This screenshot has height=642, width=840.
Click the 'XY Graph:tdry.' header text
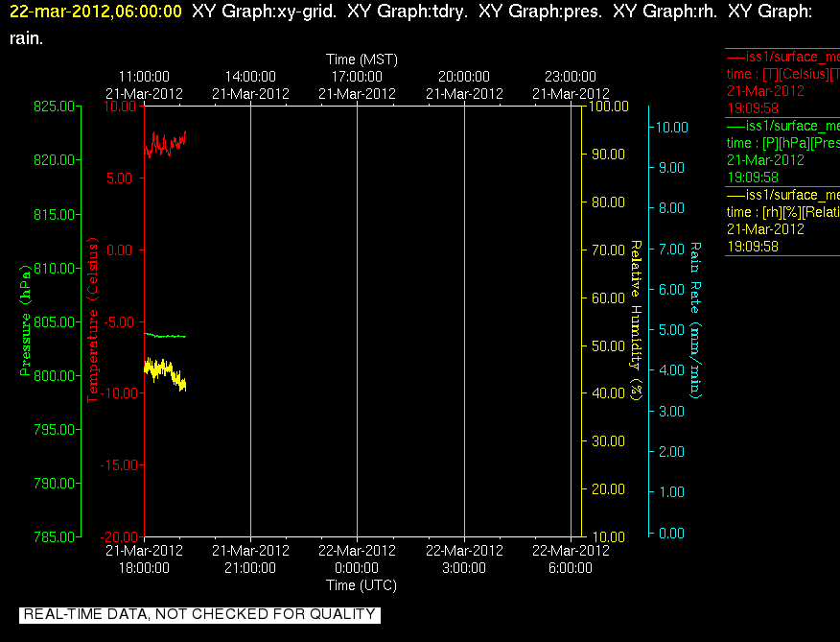coord(408,12)
